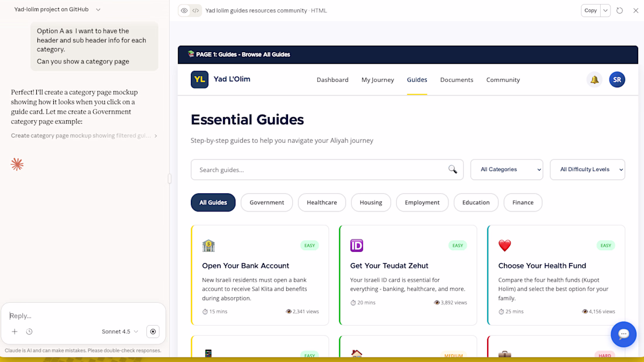Open the recent history clock icon
The image size is (644, 362).
29,332
